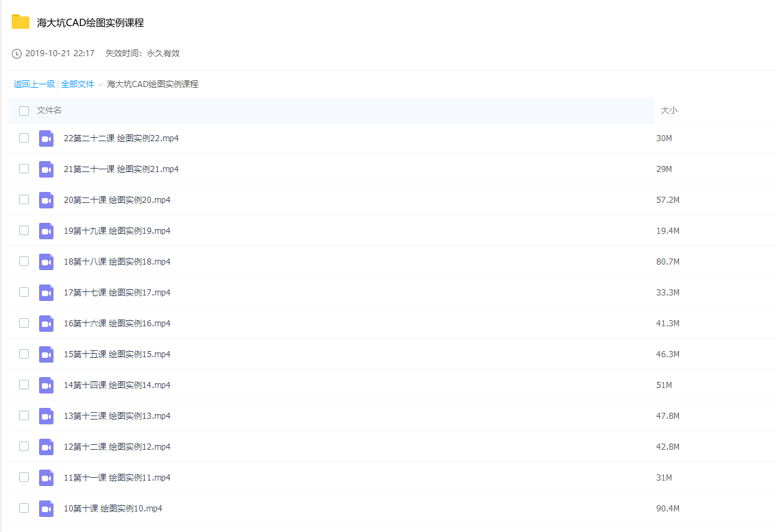
Task: Open file 10第十课 绘图实例10.mp4
Action: pos(113,508)
